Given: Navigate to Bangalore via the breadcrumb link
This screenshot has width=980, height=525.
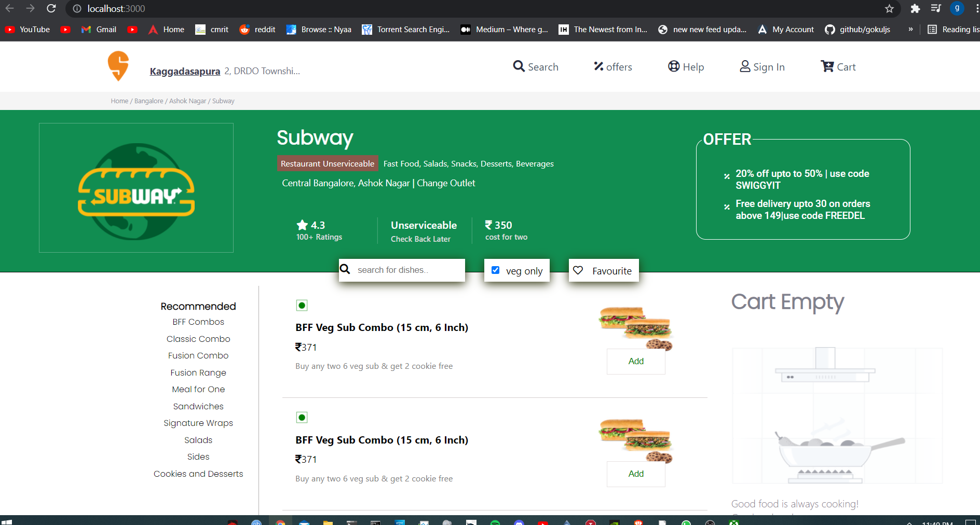Looking at the screenshot, I should [x=148, y=101].
